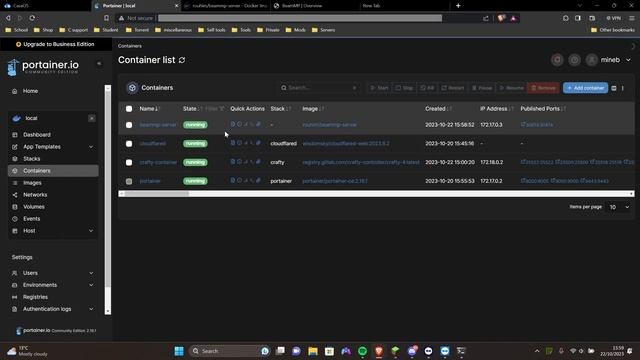Expand the Environments chevron
Viewport: 640px width, 360px height.
pos(91,285)
